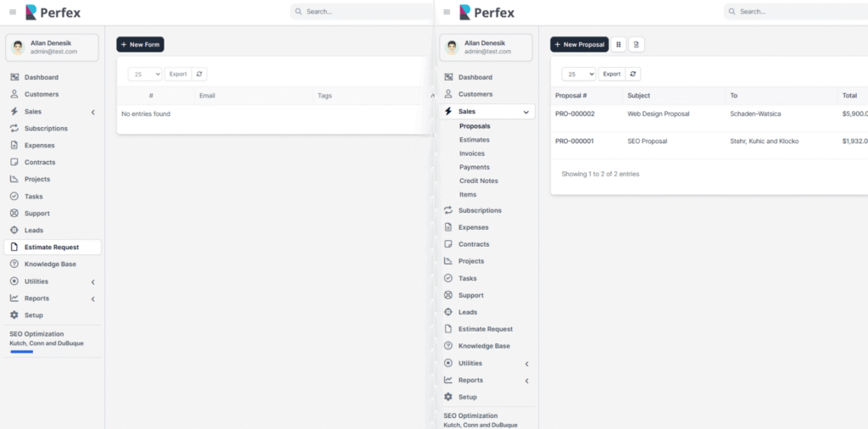Screen dimensions: 868x429
Task: Click Dashboard icon in Estimate Request screen sidebar
Action: tap(14, 77)
